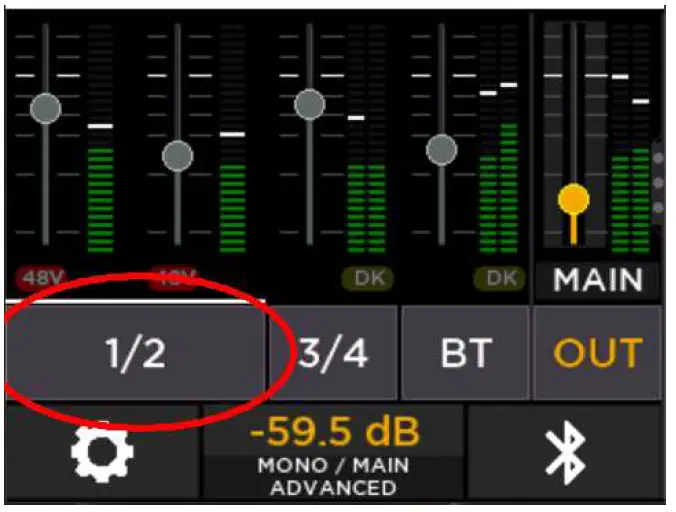Click the MAIN output label
676x512 pixels.
[598, 280]
